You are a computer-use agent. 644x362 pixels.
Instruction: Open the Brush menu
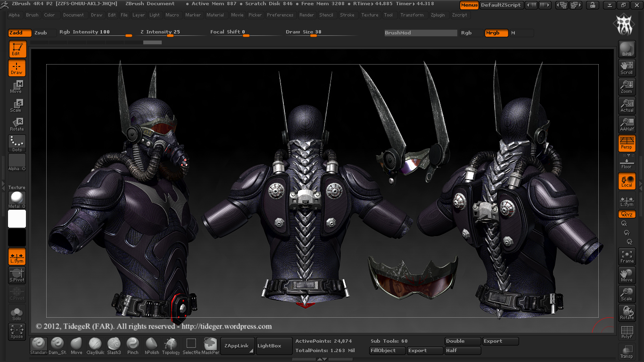(x=32, y=15)
